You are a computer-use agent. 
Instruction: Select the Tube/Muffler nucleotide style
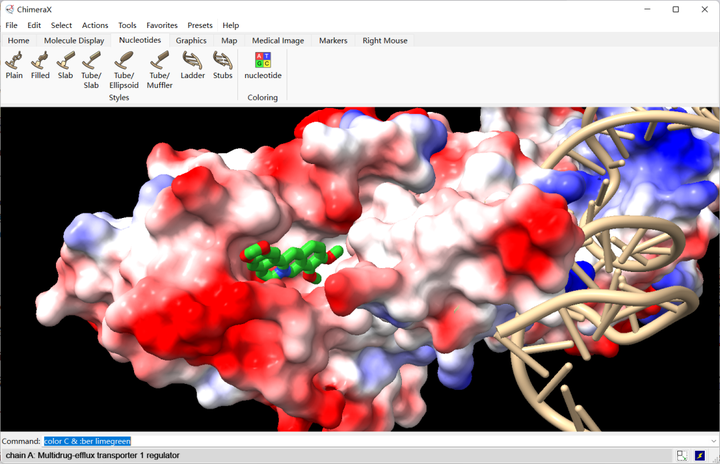[x=159, y=70]
